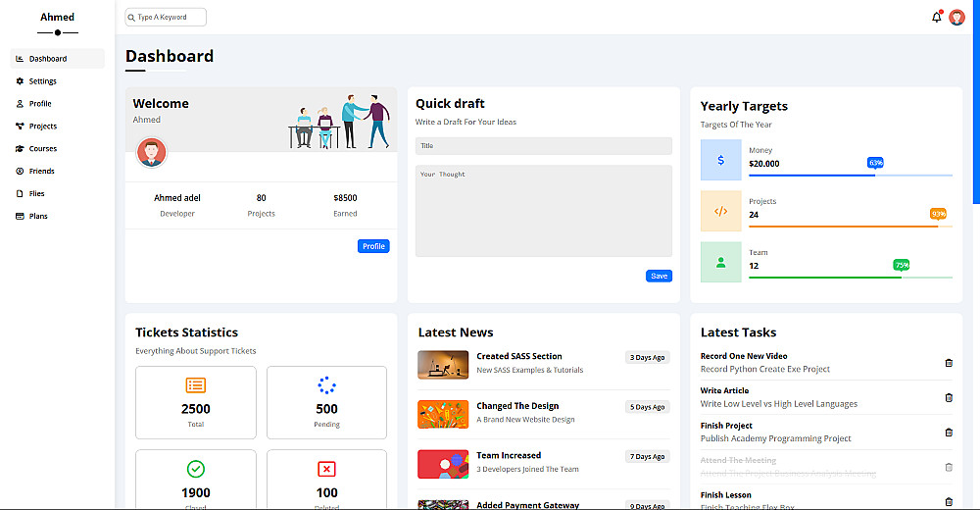Click the 3 Days Ago label
The image size is (980, 510).
coord(648,357)
